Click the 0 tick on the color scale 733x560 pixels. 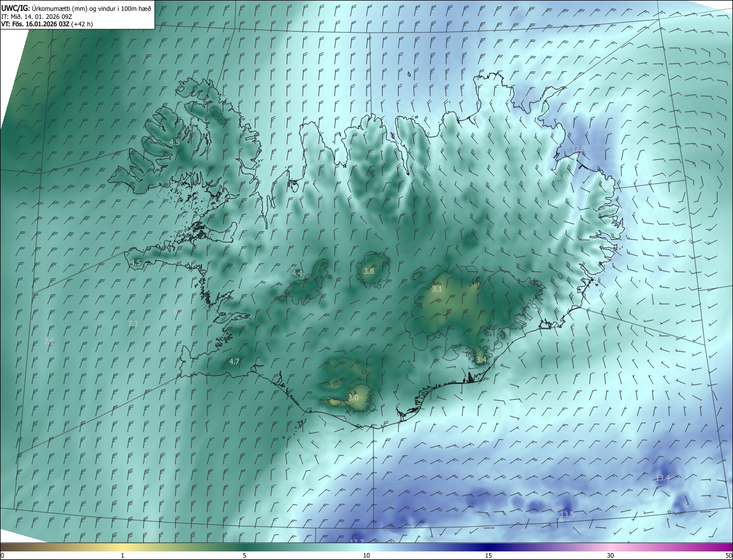2,555
